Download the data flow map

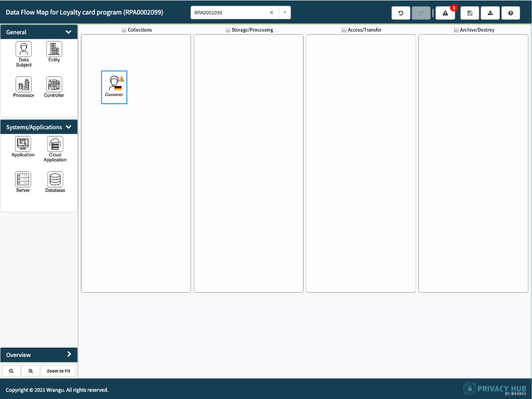[x=490, y=13]
